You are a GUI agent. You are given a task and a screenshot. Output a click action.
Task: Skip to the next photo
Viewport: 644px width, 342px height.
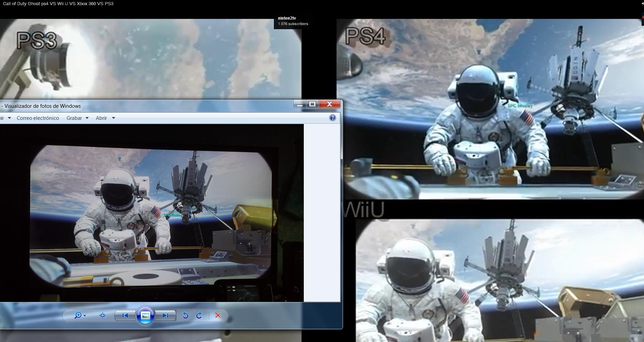[165, 316]
